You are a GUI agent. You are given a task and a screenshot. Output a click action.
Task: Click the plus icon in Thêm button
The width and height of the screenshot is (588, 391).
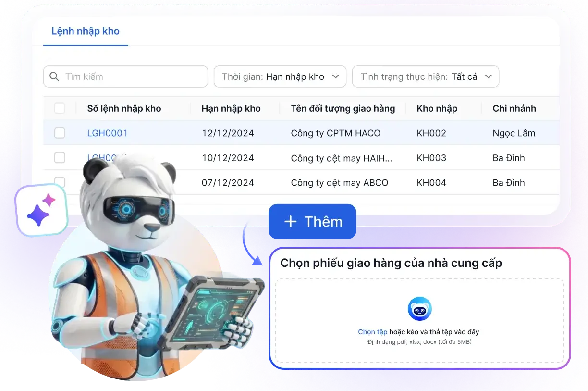coord(291,221)
